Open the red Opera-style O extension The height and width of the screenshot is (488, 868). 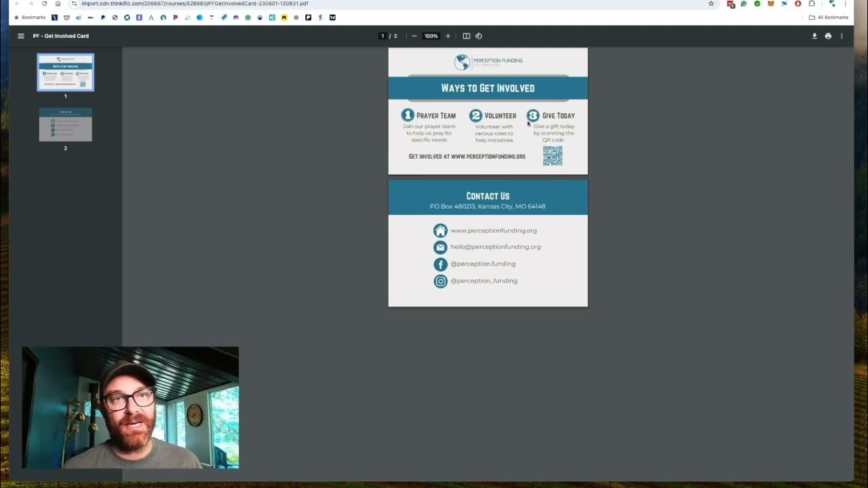(797, 3)
